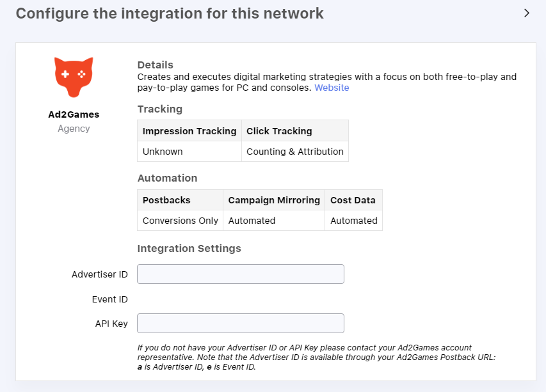Select the Automated cell under Campaign Mirroring
The width and height of the screenshot is (546, 392).
[x=274, y=221]
